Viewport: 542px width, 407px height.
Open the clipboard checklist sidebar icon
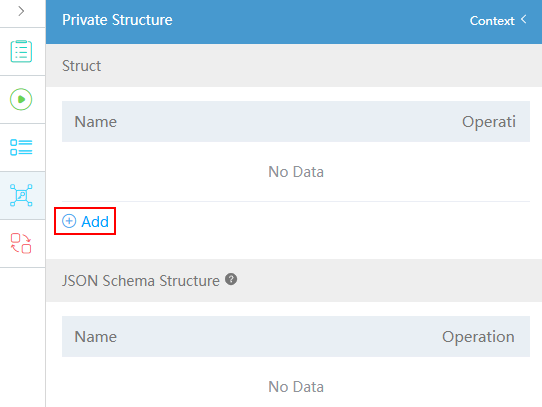click(21, 51)
